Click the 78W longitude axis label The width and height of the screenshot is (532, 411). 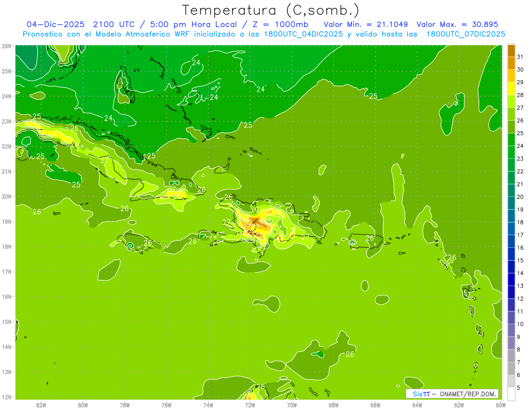pyautogui.click(x=125, y=405)
